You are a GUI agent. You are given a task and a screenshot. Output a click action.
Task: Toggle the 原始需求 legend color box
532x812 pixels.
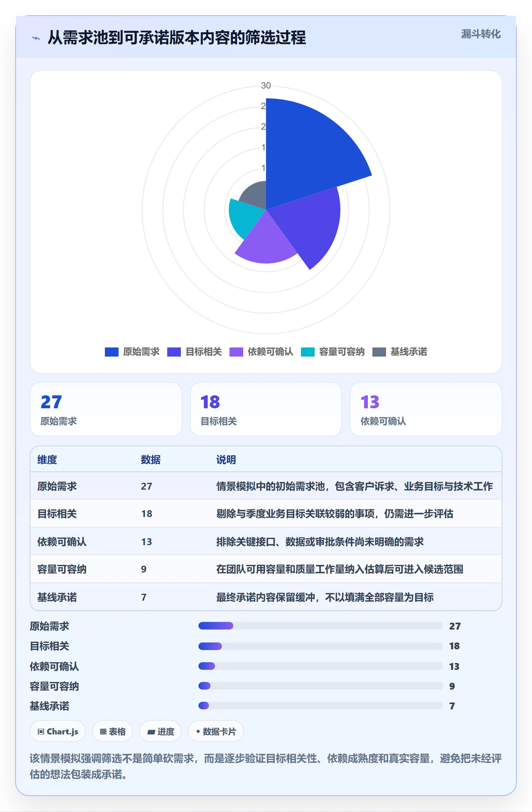tap(112, 352)
